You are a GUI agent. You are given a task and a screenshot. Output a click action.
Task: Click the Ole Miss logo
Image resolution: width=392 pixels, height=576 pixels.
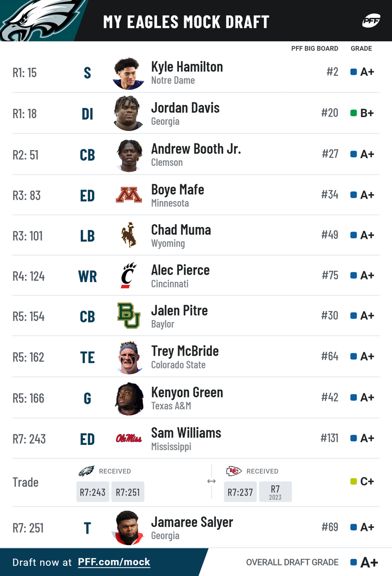point(129,438)
